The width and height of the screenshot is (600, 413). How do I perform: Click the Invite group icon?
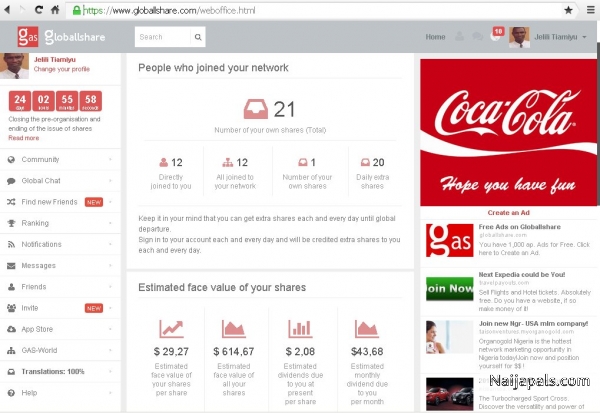tap(11, 308)
